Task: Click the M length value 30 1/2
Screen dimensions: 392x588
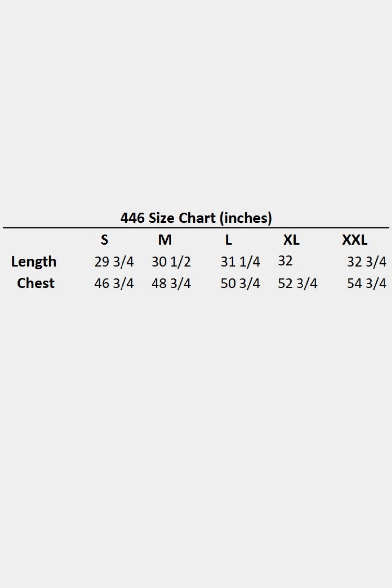Action: point(171,262)
